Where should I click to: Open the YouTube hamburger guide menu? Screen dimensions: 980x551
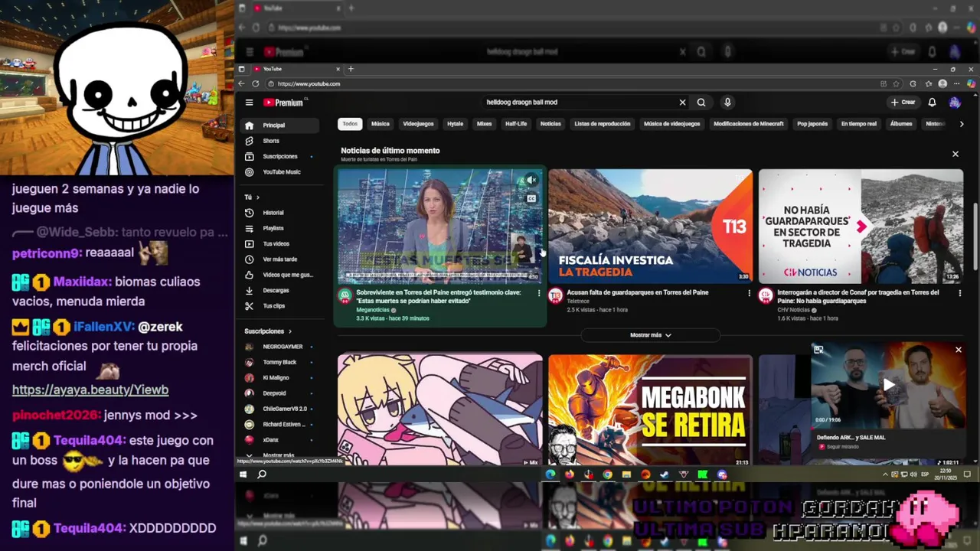pos(249,103)
